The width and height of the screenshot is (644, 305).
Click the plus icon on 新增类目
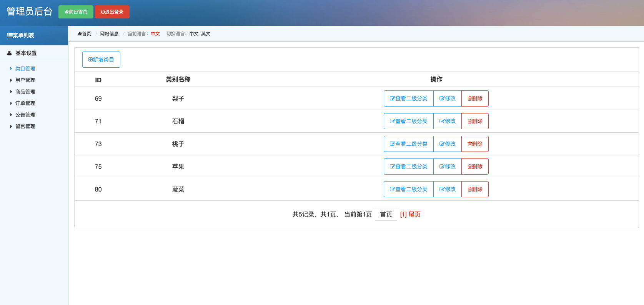(x=90, y=60)
